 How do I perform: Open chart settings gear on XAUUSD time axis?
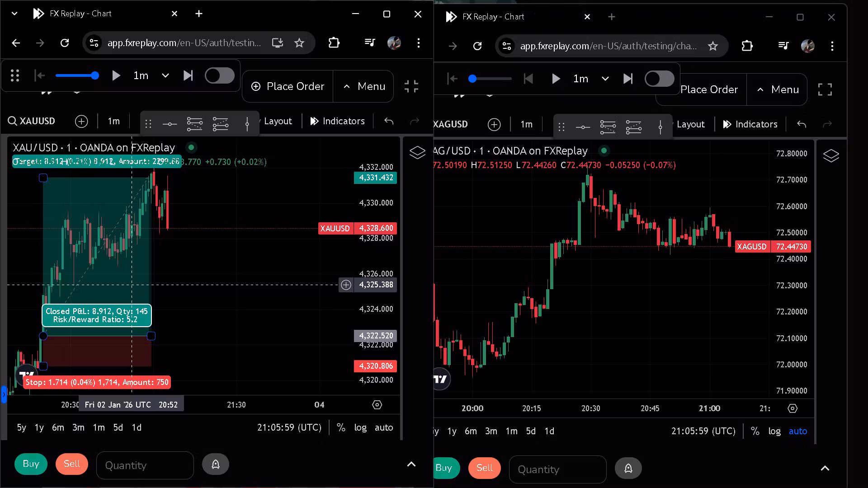377,405
